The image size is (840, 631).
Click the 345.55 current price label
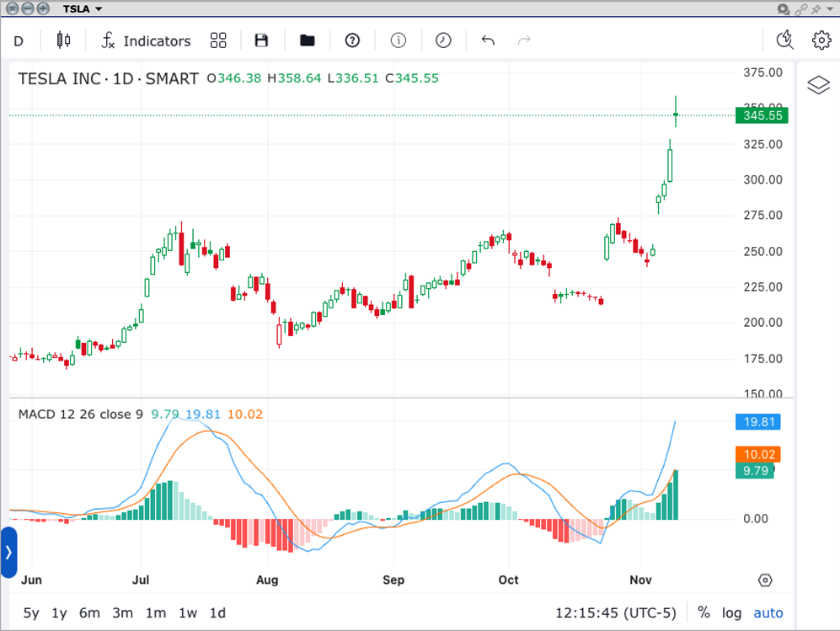pos(762,115)
